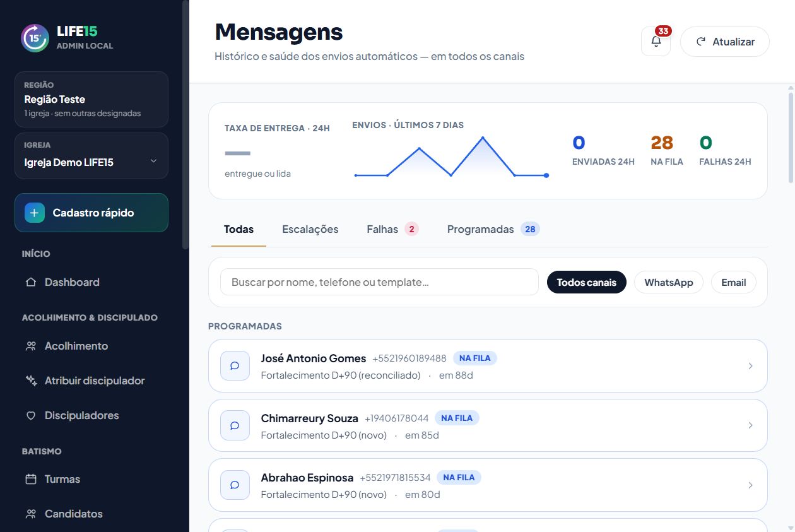The width and height of the screenshot is (795, 532).
Task: Open Atribuir discipulador in the sidebar
Action: (91, 381)
